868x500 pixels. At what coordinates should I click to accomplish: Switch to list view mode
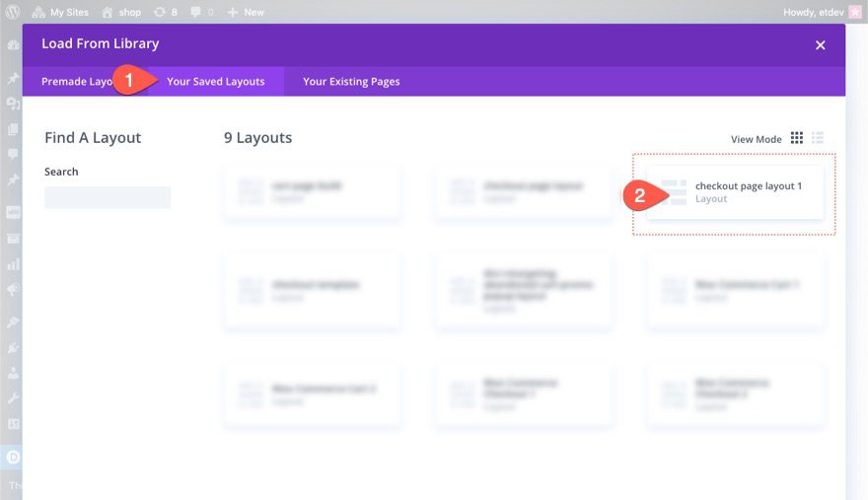pos(818,138)
